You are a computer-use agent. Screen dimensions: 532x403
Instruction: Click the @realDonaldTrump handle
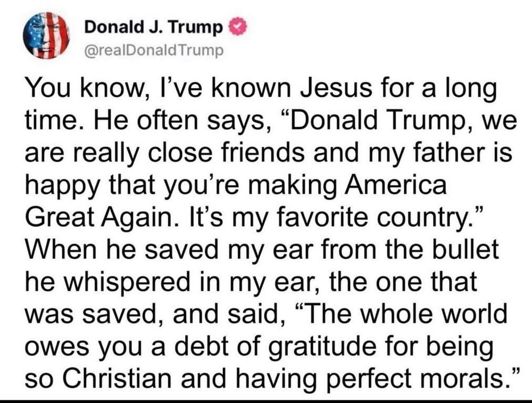click(154, 51)
